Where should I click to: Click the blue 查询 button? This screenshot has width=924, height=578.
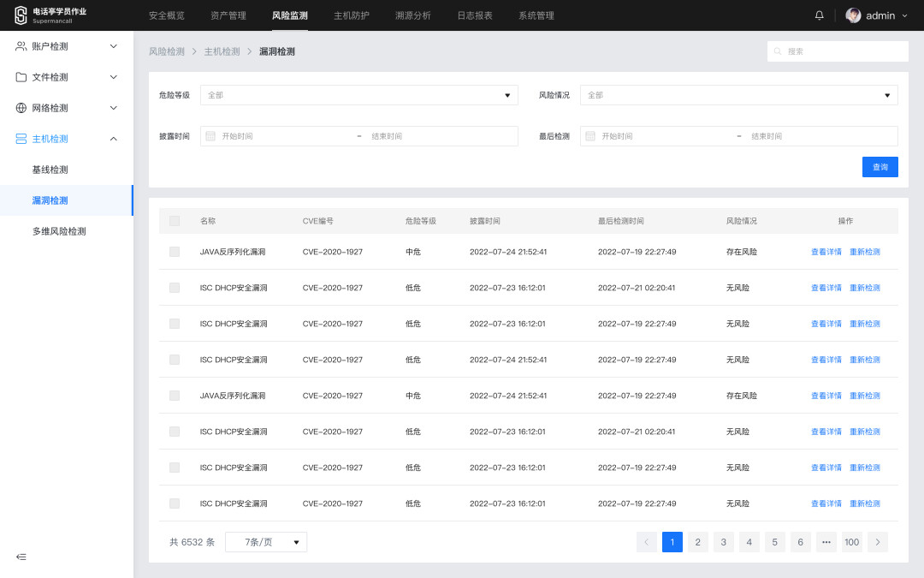pos(880,167)
